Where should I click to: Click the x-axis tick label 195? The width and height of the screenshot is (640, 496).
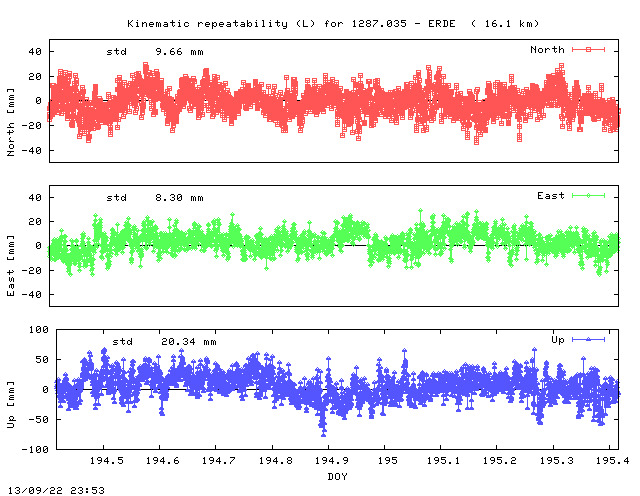[x=387, y=461]
